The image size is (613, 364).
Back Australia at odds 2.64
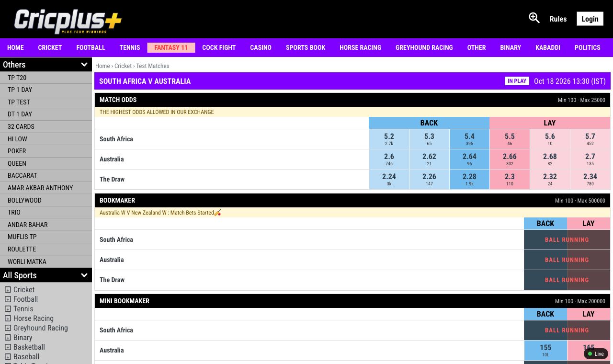[469, 159]
